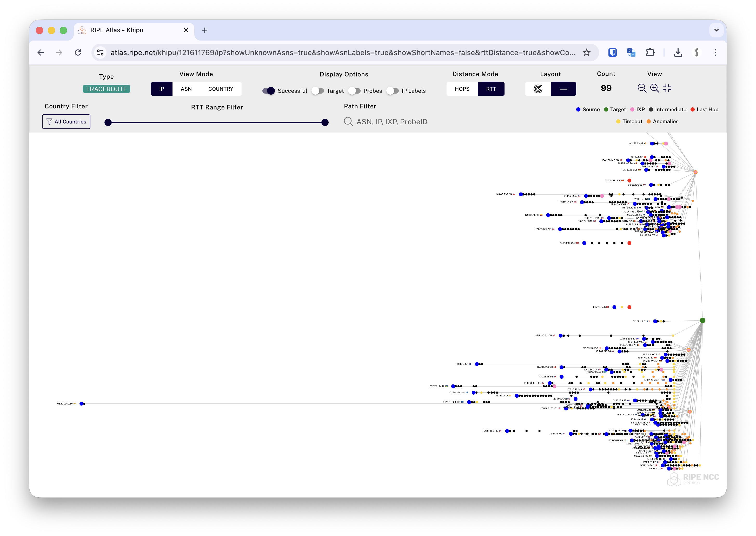
Task: Disable the Successful toggle
Action: click(x=268, y=91)
